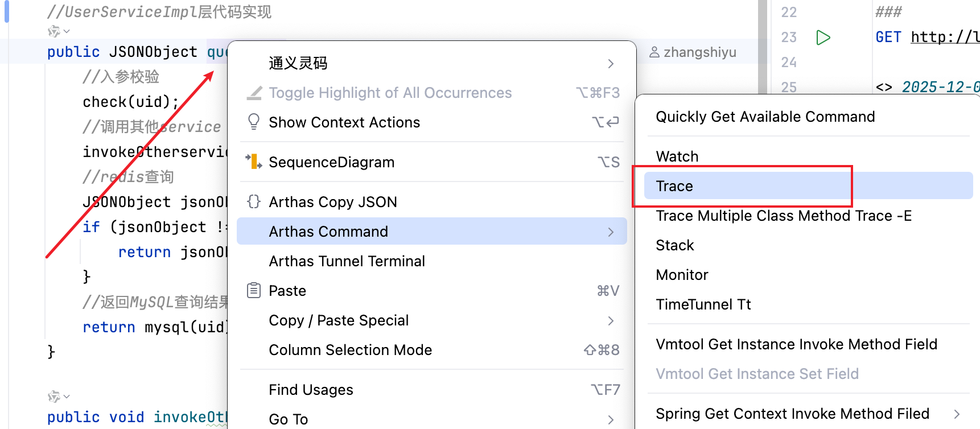Image resolution: width=980 pixels, height=429 pixels.
Task: Click the AI inlay icon above invokeOtherservice method
Action: tap(54, 396)
